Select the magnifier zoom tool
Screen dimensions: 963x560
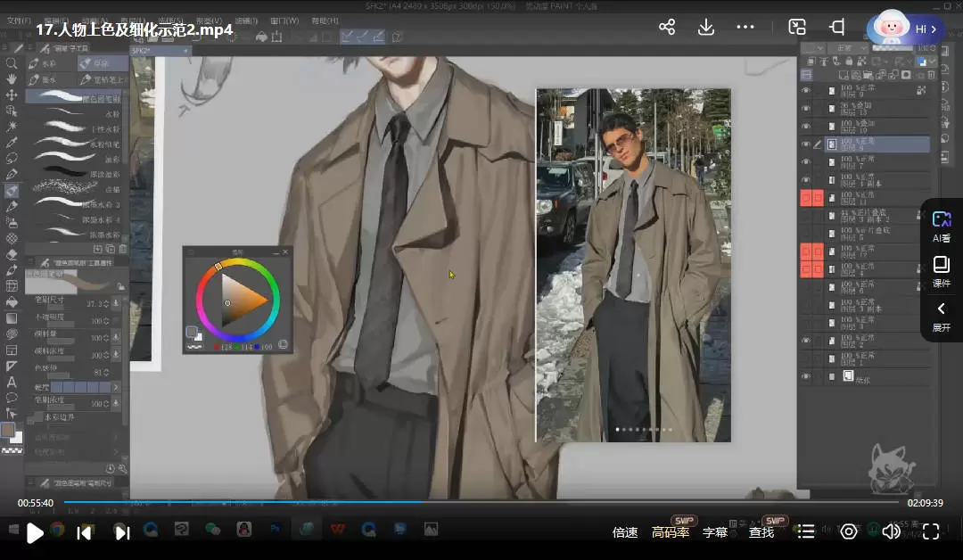[12, 63]
